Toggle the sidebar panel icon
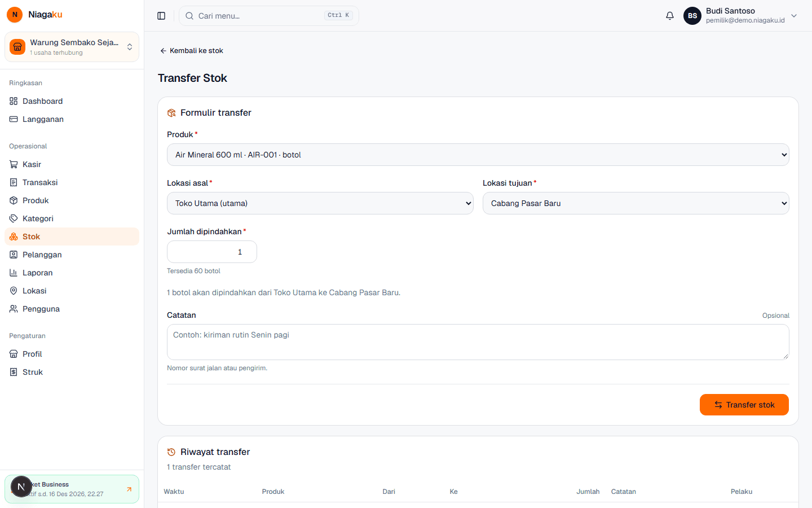Viewport: 812px width, 508px height. click(x=161, y=16)
